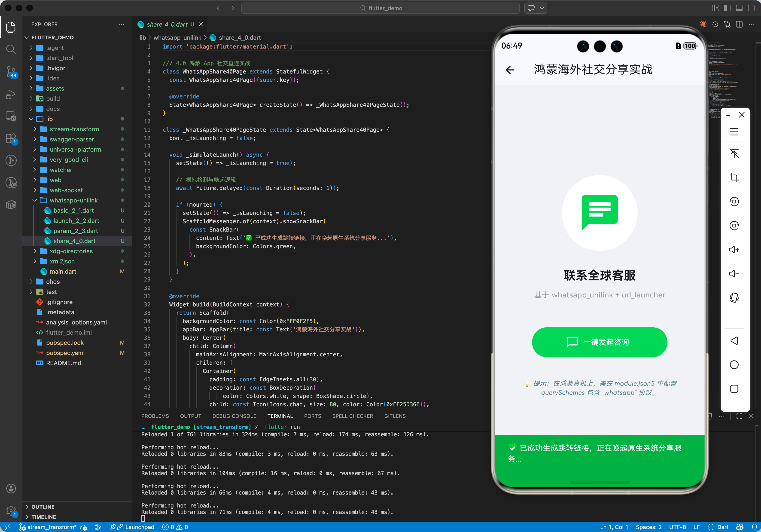Open the Source Control view
Viewport: 761px width, 532px height.
pos(11,71)
